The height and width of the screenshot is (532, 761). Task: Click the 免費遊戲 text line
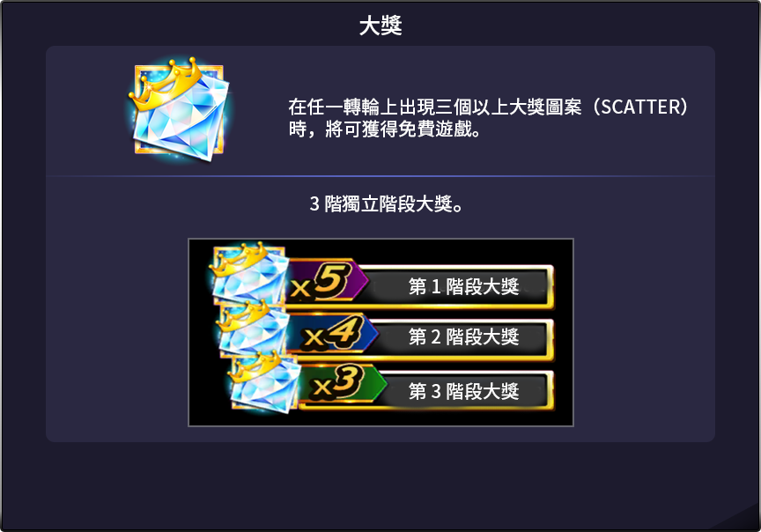(384, 129)
